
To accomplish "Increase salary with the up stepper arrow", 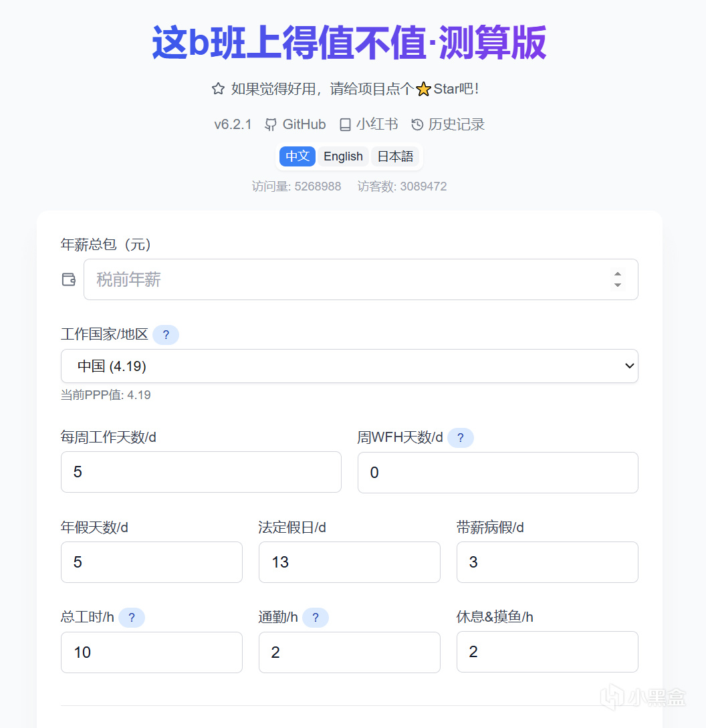I will click(618, 274).
